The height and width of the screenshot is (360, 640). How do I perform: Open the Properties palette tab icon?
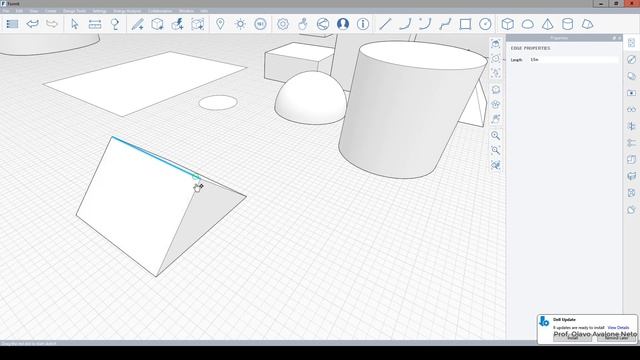[631, 43]
